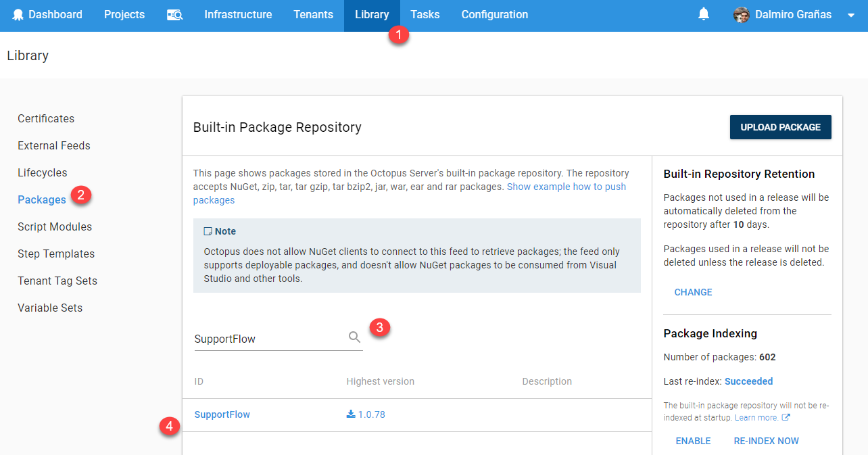The image size is (868, 455).
Task: Go to Infrastructure tab
Action: (238, 14)
